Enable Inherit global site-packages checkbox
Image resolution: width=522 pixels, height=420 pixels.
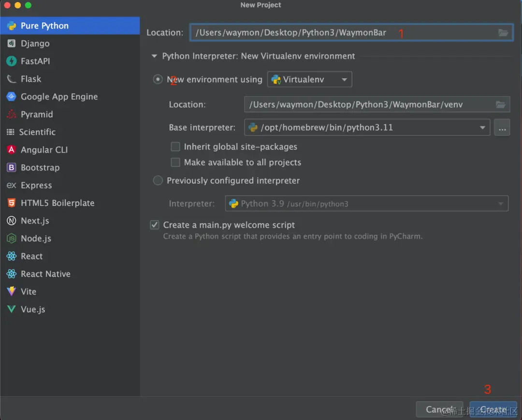[175, 147]
